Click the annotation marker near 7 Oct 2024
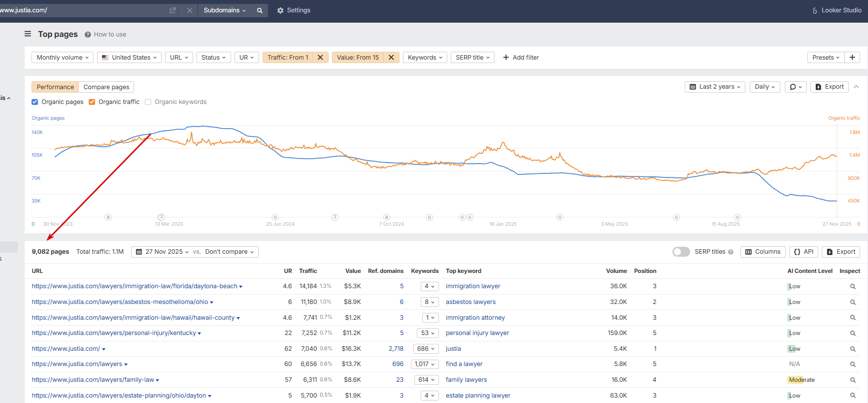This screenshot has height=403, width=868. 387,217
